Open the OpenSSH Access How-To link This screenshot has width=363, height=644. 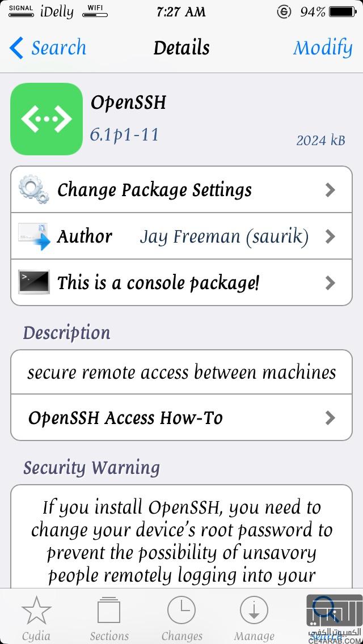point(125,418)
